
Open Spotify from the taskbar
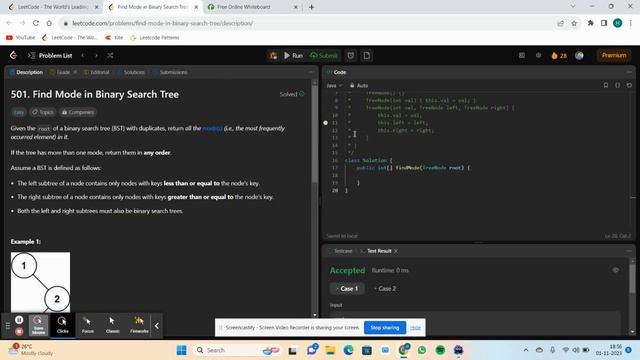pyautogui.click(x=440, y=350)
